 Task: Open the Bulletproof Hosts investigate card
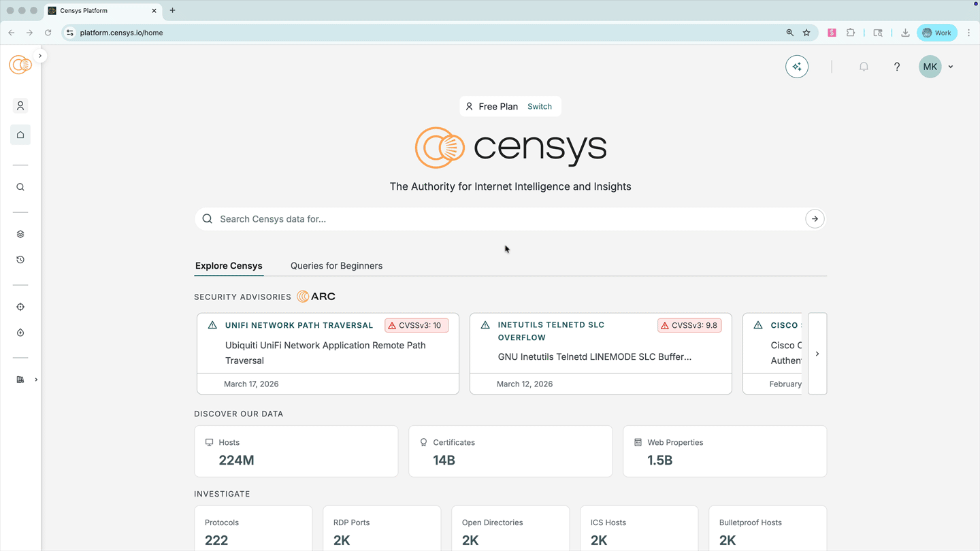pos(768,529)
